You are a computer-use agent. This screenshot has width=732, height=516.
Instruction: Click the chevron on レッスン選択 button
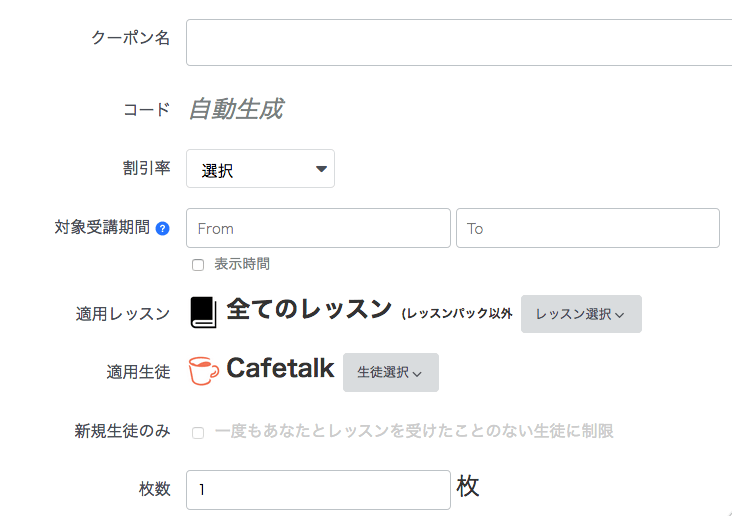pos(619,315)
